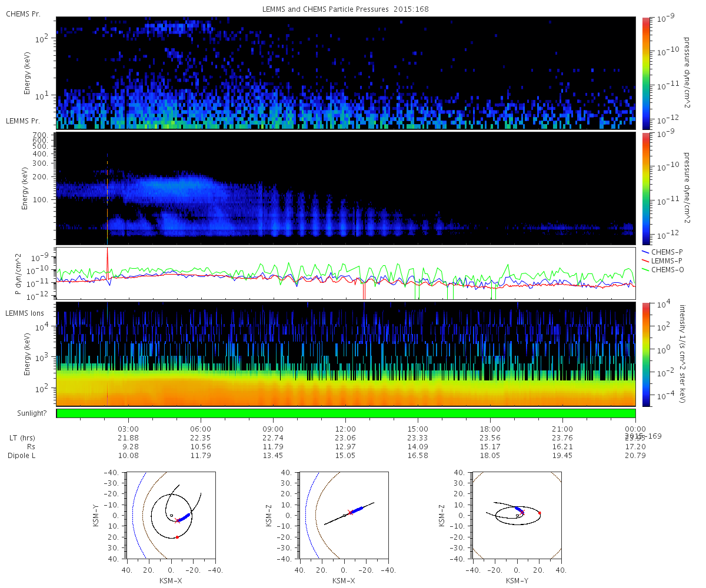Click the green Sunlight indicator bar
The width and height of the screenshot is (706, 588).
346,413
